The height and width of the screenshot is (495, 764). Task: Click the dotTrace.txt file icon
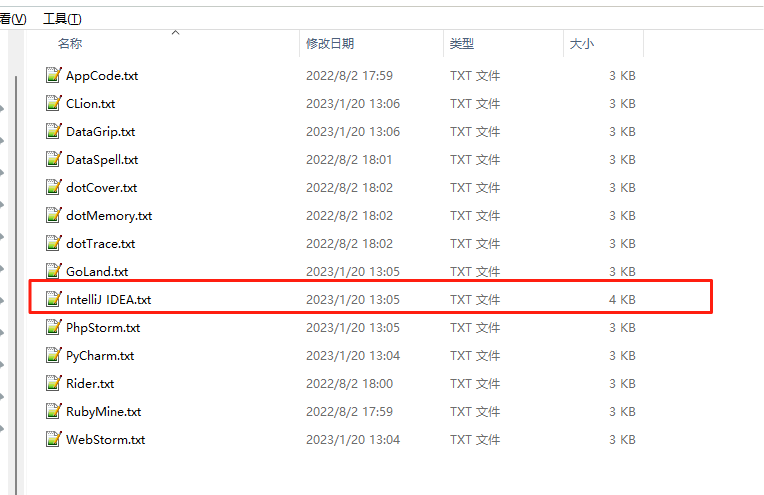point(54,243)
